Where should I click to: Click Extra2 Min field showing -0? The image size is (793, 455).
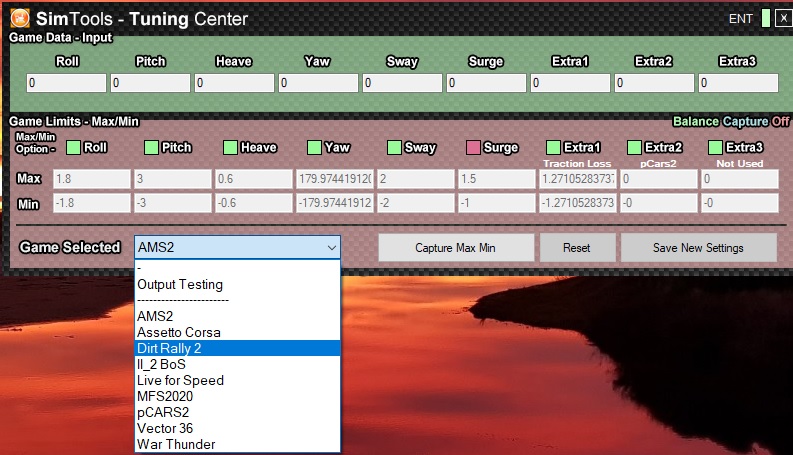point(658,203)
